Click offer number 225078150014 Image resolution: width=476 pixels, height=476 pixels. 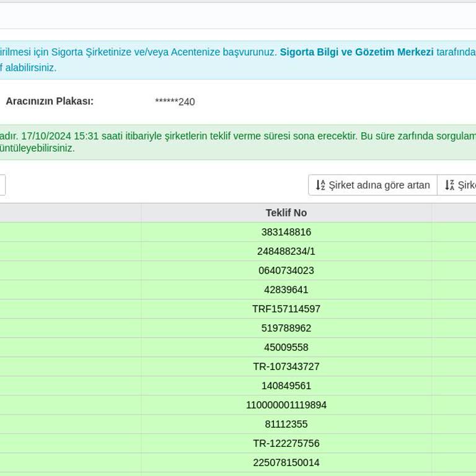pos(286,462)
